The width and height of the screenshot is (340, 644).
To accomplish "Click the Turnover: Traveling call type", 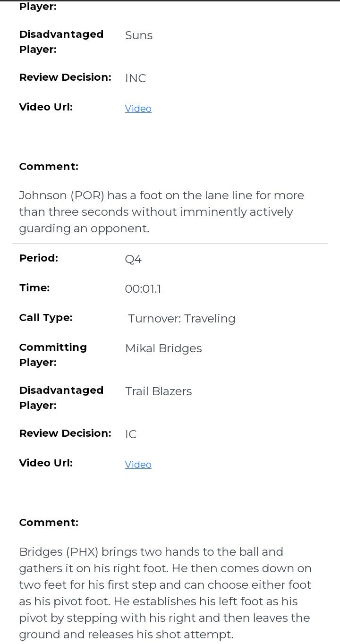I will [182, 319].
